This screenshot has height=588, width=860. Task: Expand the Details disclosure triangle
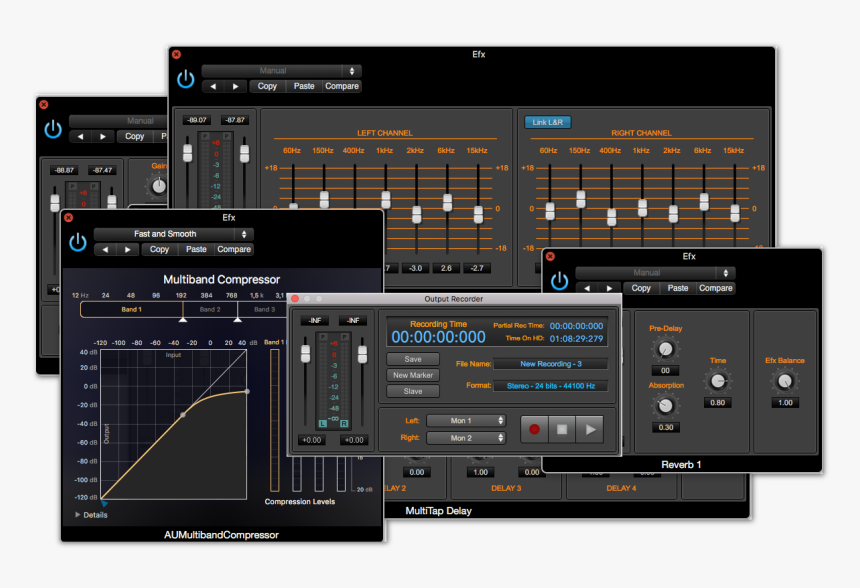point(78,514)
